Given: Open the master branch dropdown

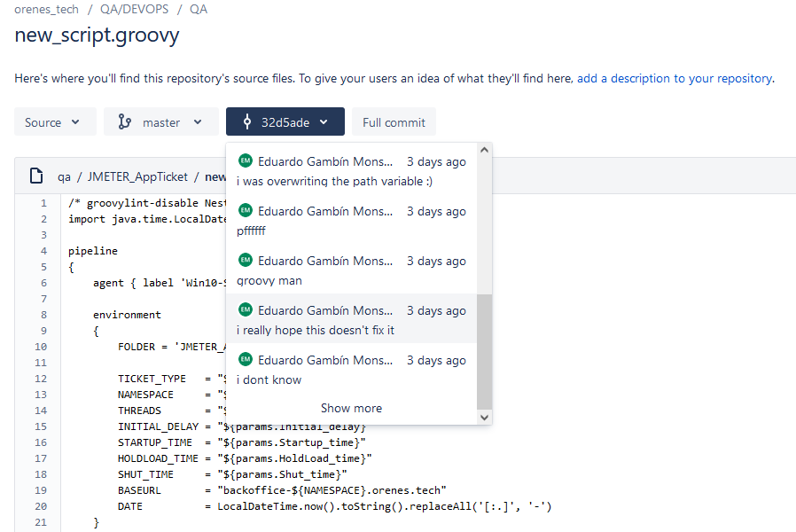Looking at the screenshot, I should tap(161, 121).
